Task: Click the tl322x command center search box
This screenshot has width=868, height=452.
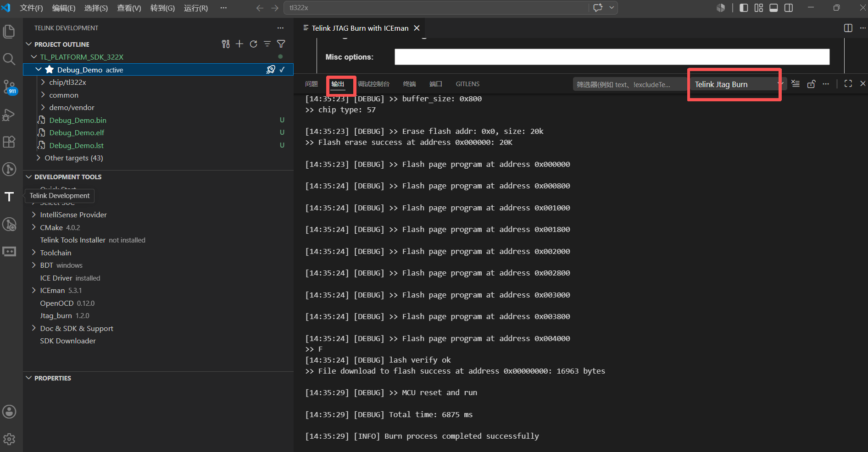Action: click(x=436, y=8)
